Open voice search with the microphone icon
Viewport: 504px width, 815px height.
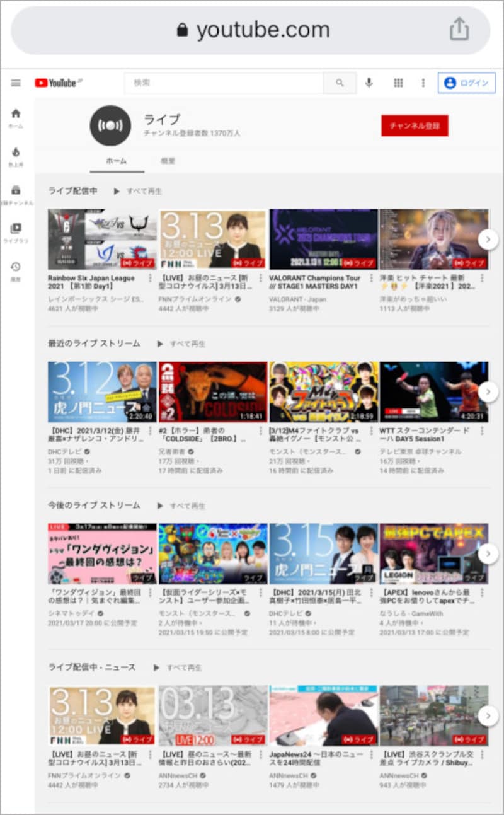pyautogui.click(x=369, y=83)
